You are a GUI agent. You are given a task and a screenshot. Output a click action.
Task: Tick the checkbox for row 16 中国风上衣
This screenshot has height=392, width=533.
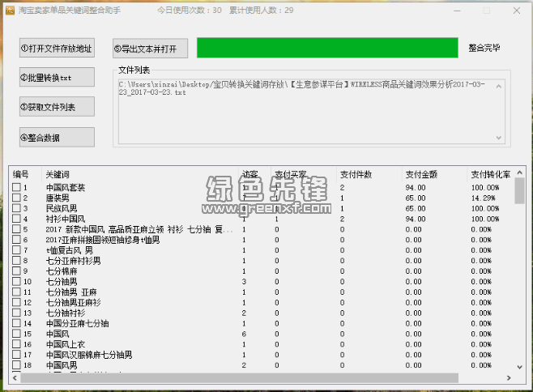coord(16,344)
